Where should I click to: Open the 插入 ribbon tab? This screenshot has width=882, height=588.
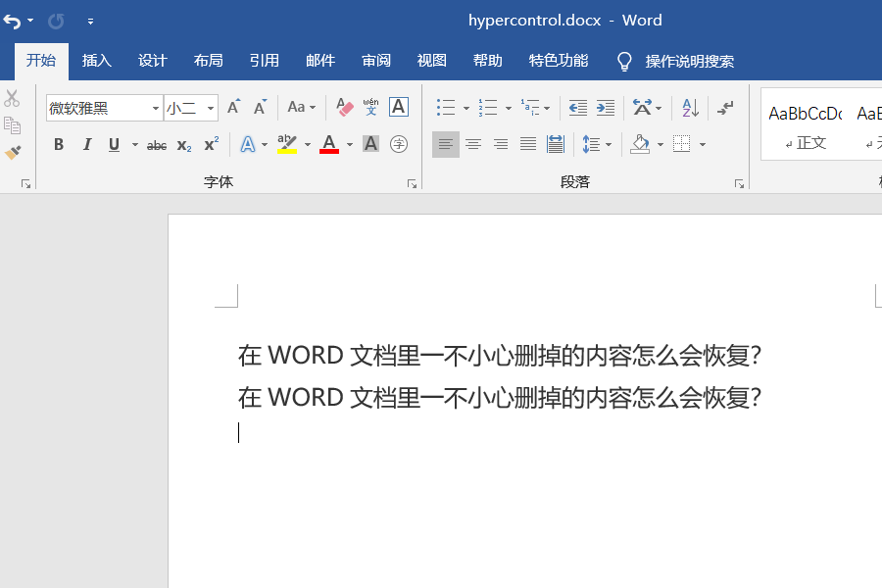pyautogui.click(x=97, y=60)
